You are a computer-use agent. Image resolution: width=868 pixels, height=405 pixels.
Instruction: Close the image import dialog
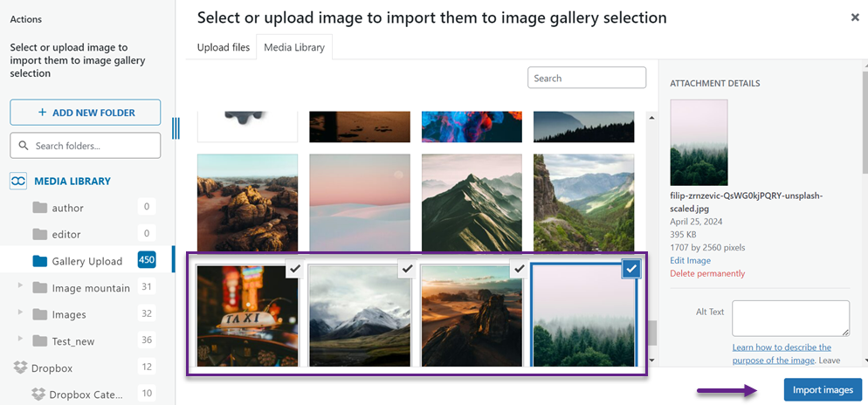point(854,17)
